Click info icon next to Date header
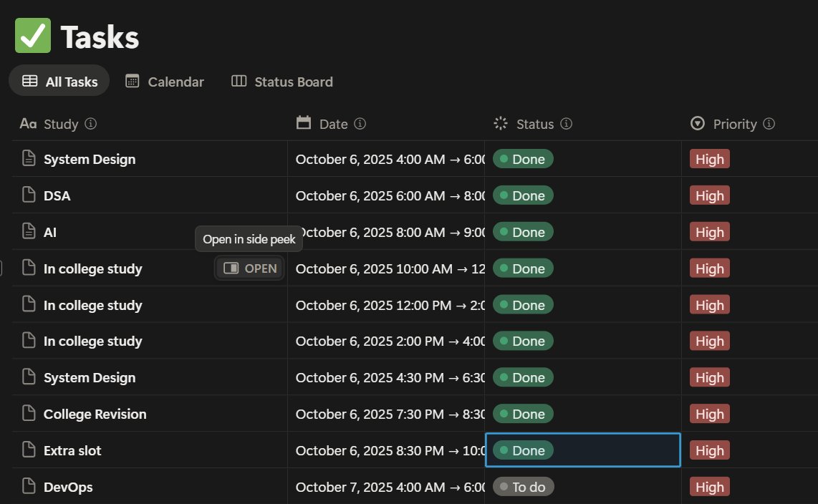818x504 pixels. point(360,124)
